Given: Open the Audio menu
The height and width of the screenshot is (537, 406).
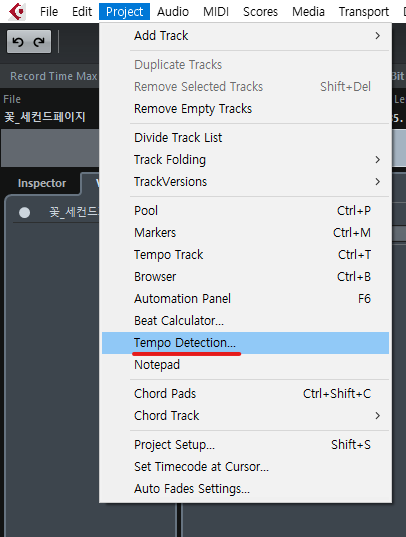Looking at the screenshot, I should coord(173,12).
